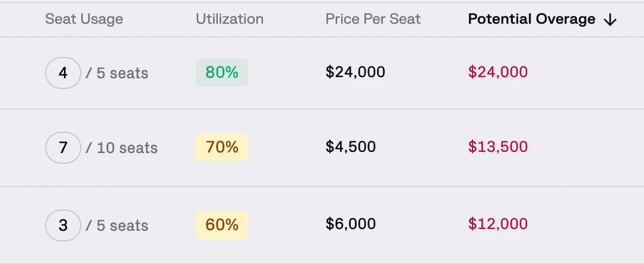
Task: Click the $6,000 price per seat
Action: coord(350,224)
